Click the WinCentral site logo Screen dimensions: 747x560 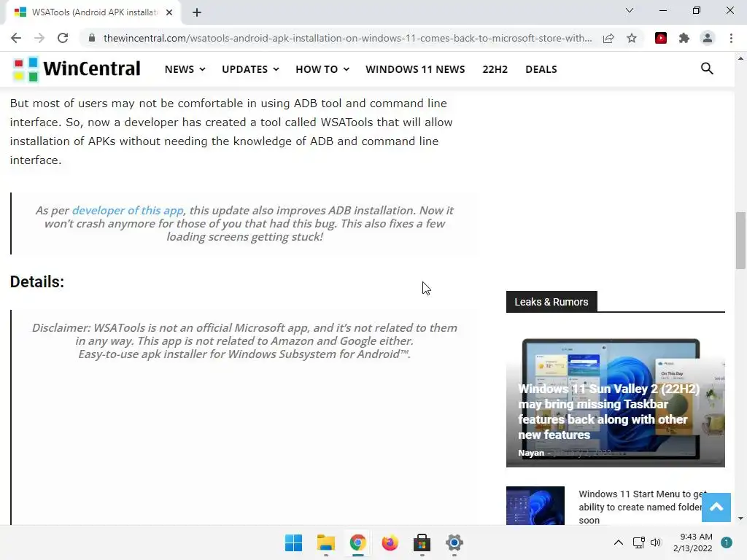(77, 69)
